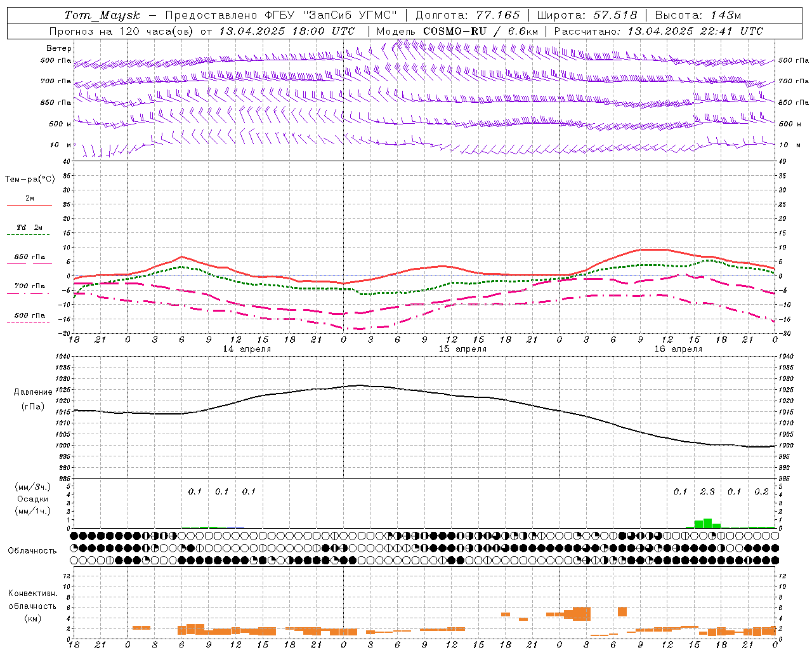This screenshot has width=812, height=650.
Task: Click the '(мм/3ч.)' precipitation unit label
Action: coord(33,487)
